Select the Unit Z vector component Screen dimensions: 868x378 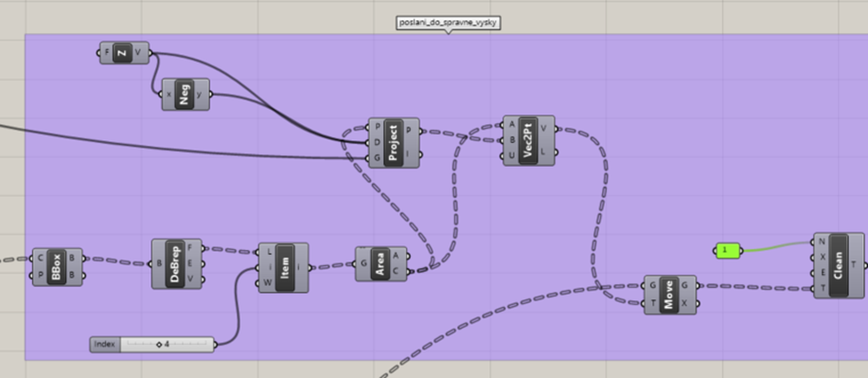tap(122, 53)
